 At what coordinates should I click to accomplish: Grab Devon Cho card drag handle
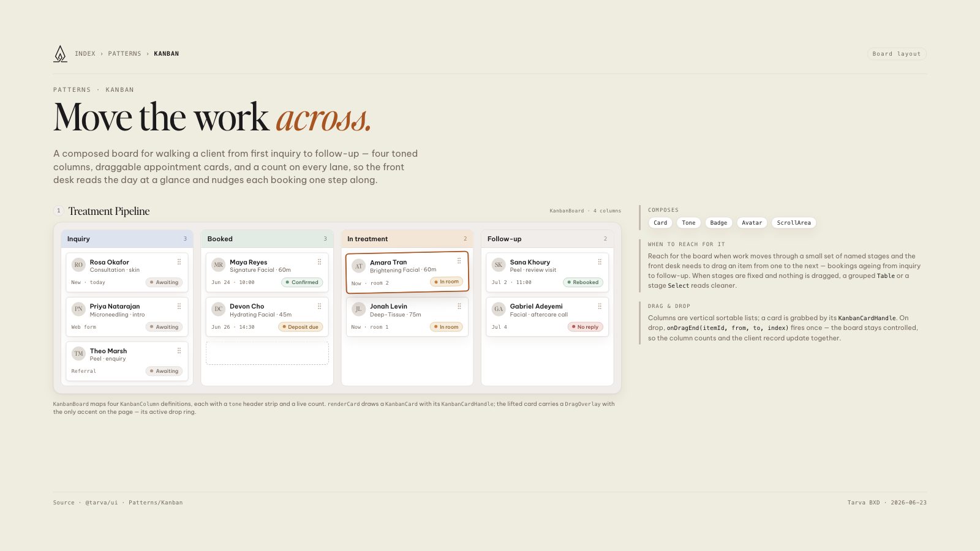319,306
